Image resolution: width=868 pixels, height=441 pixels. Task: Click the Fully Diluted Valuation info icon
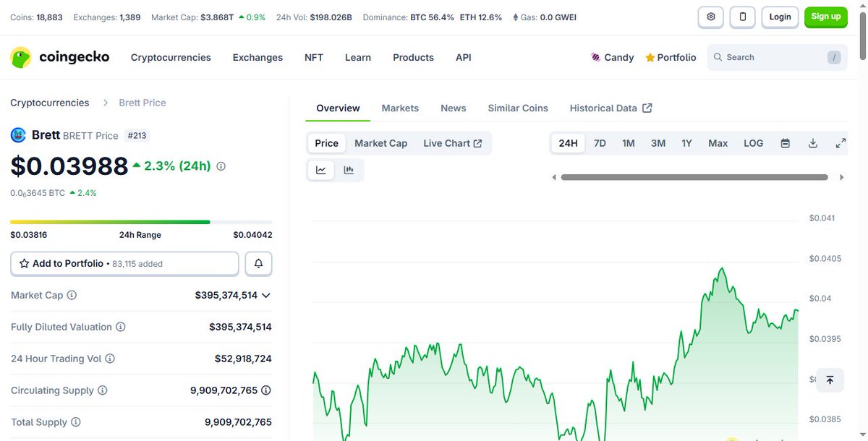tap(121, 327)
